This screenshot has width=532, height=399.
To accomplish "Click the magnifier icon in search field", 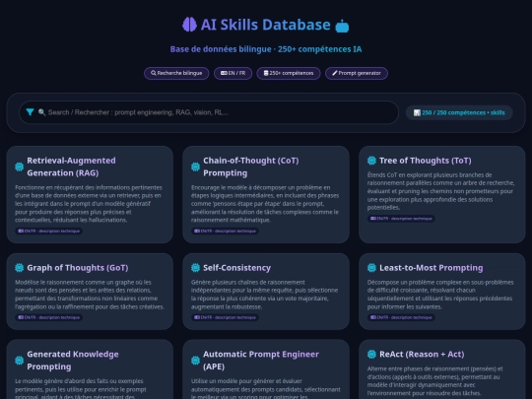I will pyautogui.click(x=41, y=112).
